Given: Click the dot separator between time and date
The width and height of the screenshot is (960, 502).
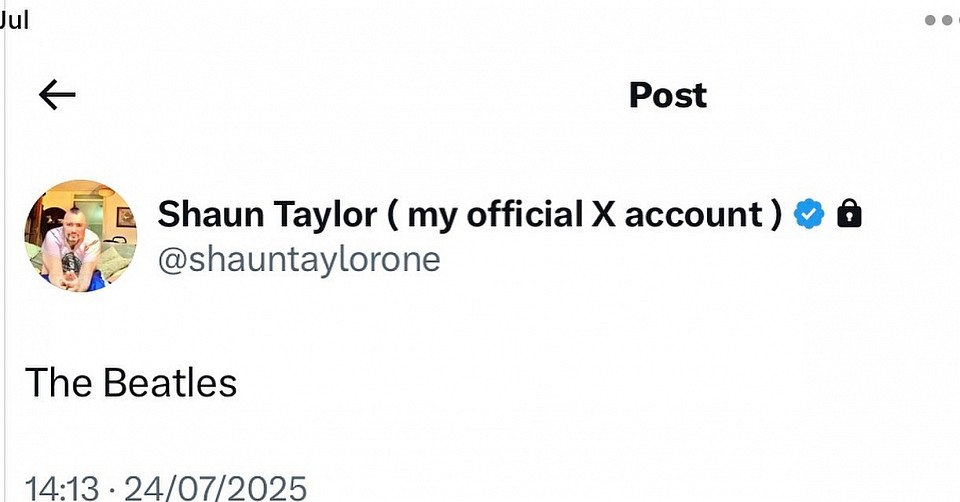Looking at the screenshot, I should 112,489.
